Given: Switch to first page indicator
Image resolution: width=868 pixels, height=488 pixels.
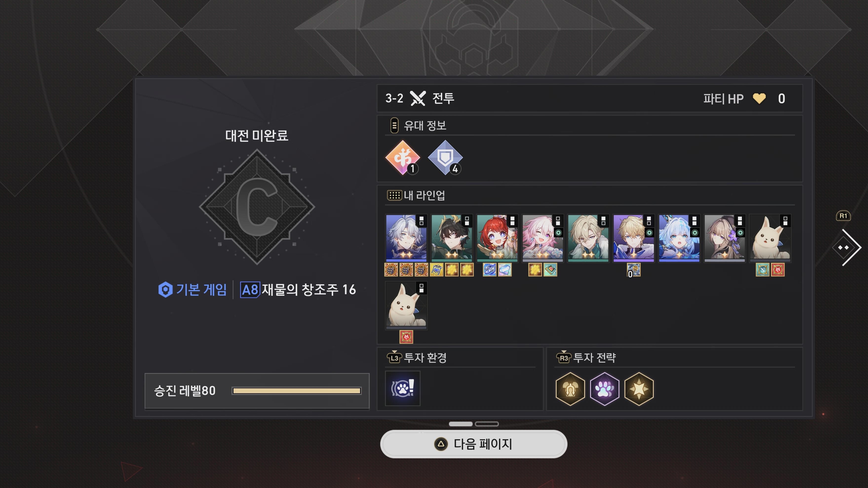Looking at the screenshot, I should coord(460,424).
